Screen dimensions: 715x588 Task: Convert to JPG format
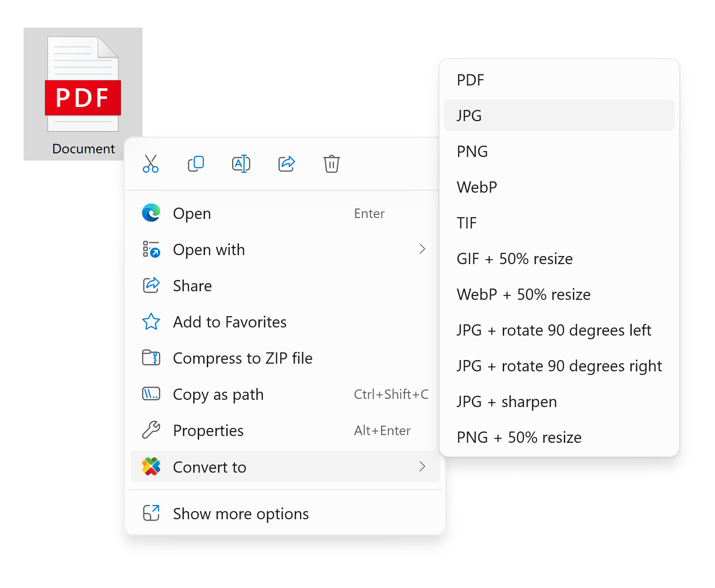[x=469, y=116]
